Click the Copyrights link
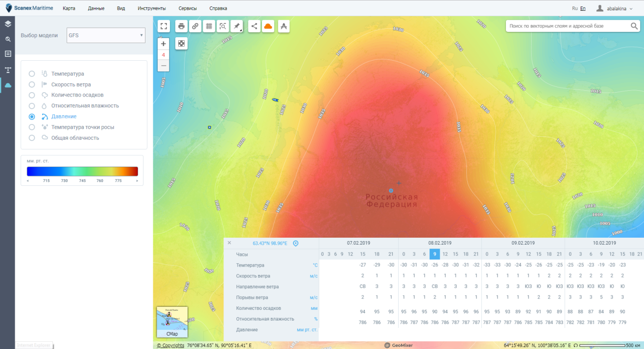The width and height of the screenshot is (644, 349). coord(170,346)
